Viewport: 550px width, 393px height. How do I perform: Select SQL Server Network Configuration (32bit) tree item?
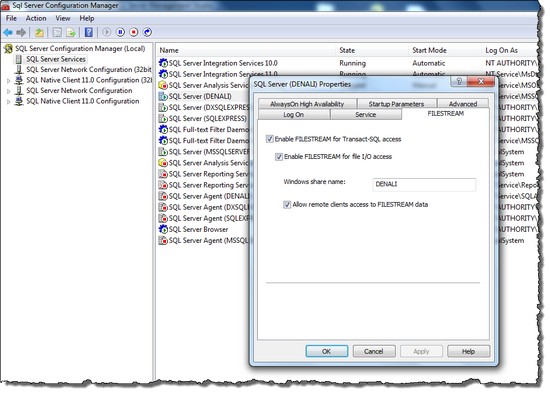[x=89, y=69]
